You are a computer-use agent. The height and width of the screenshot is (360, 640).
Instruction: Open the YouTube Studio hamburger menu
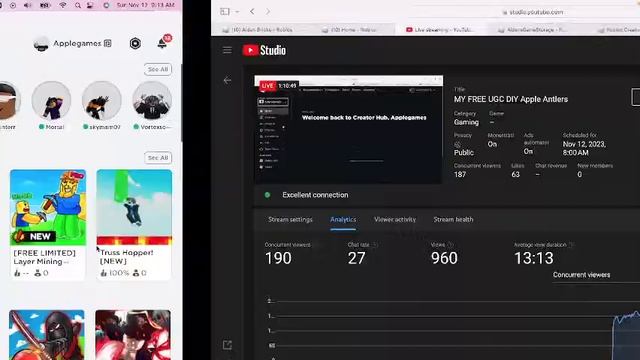[x=227, y=50]
